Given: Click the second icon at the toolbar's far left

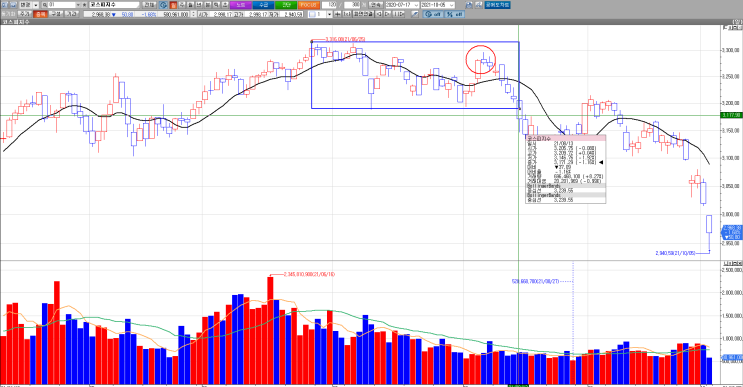Looking at the screenshot, I should click(x=13, y=5).
